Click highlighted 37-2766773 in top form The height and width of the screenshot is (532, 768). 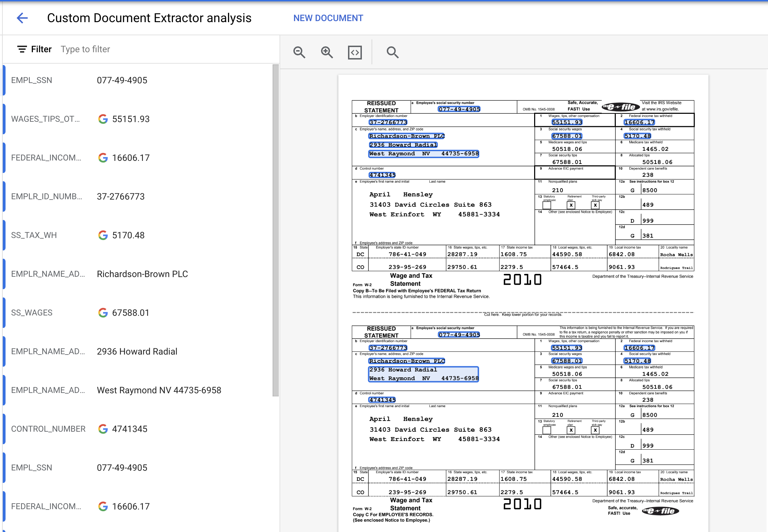coord(388,122)
